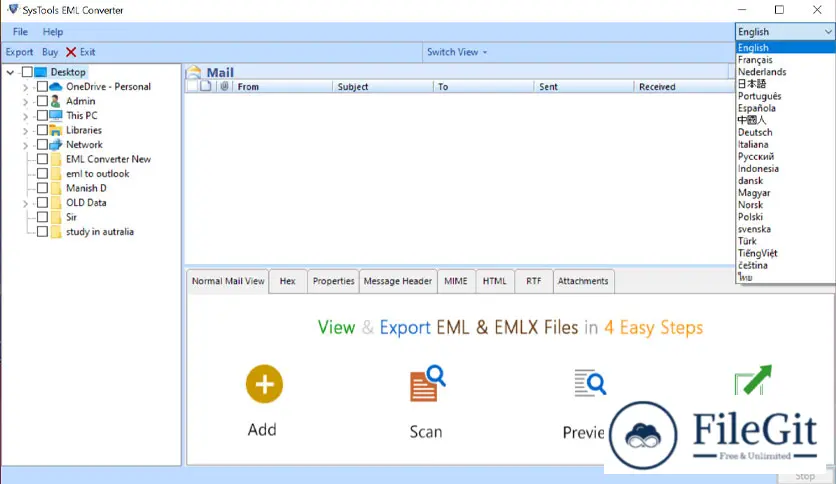Click the Manish D folder icon
Image resolution: width=836 pixels, height=484 pixels.
click(56, 188)
